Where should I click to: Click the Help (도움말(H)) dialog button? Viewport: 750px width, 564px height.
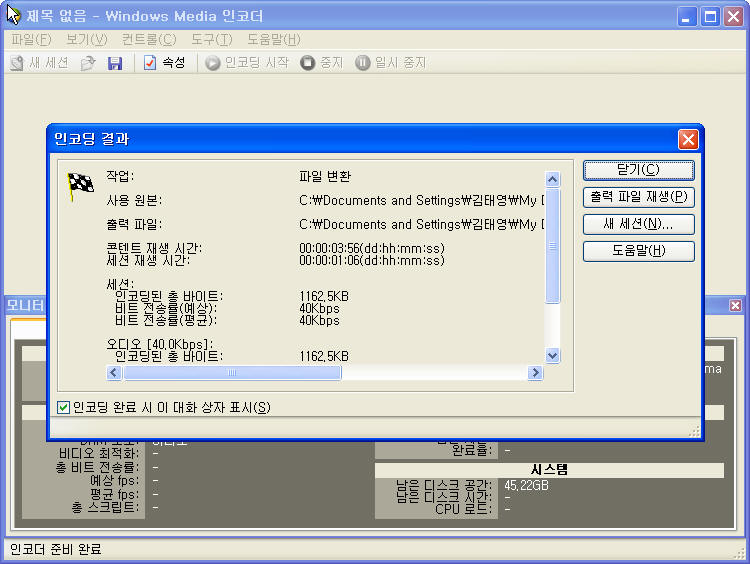pyautogui.click(x=639, y=251)
